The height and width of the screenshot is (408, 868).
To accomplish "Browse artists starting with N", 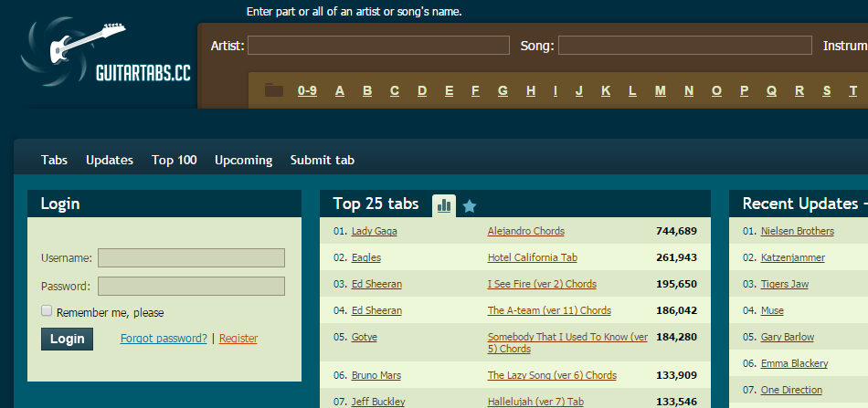I will click(689, 90).
